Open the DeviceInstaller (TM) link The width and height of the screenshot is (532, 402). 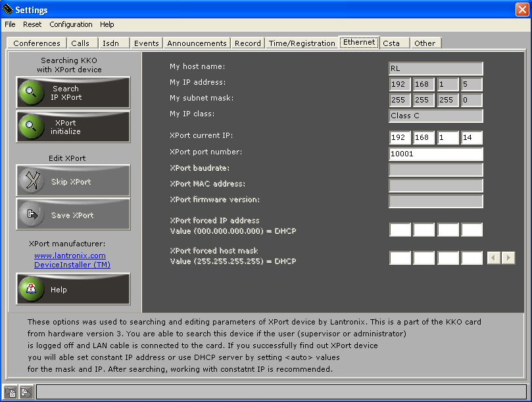tap(72, 265)
